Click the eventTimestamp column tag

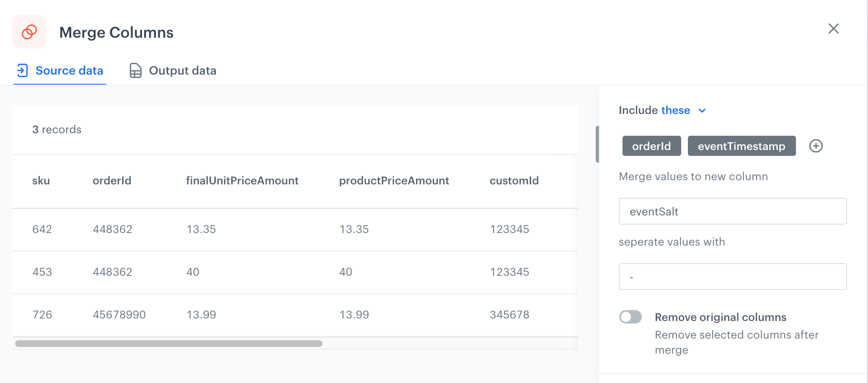click(x=741, y=146)
